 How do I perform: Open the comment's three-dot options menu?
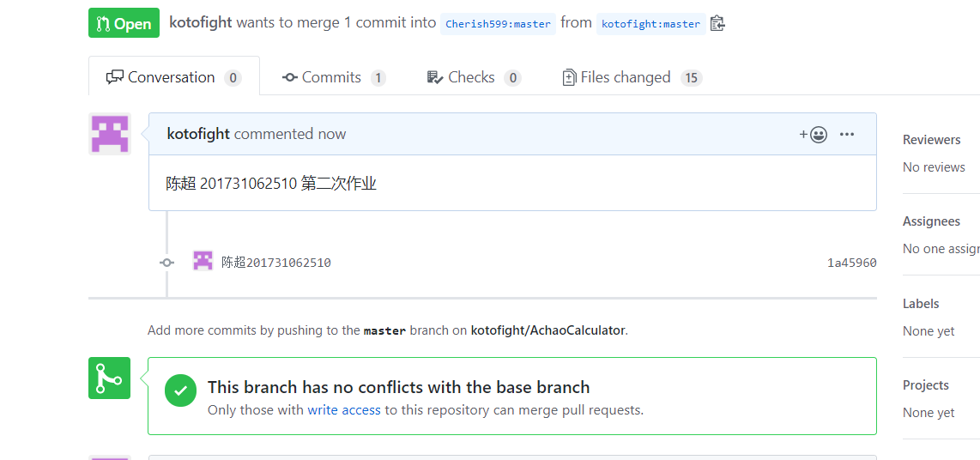tap(847, 134)
